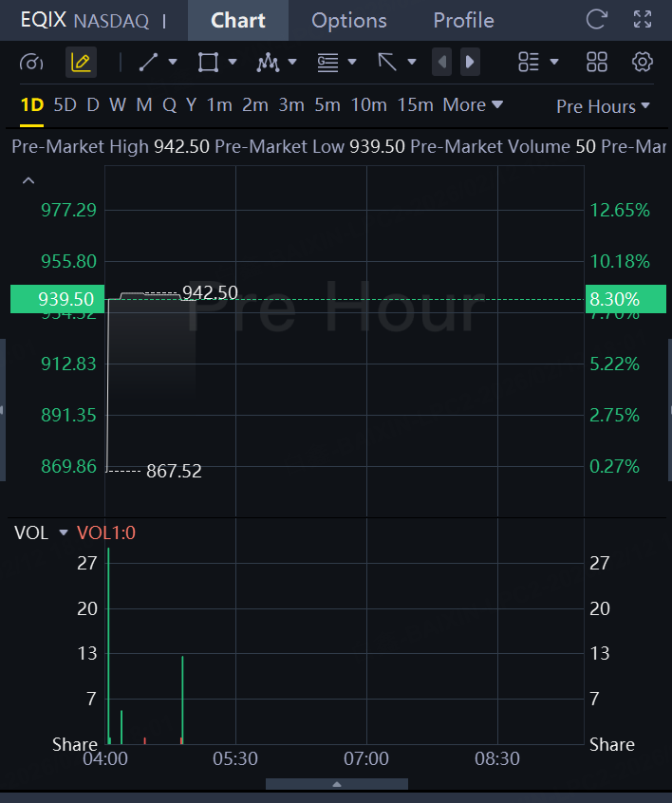
Task: Click the toolbar next (right) arrow button
Action: tap(470, 62)
